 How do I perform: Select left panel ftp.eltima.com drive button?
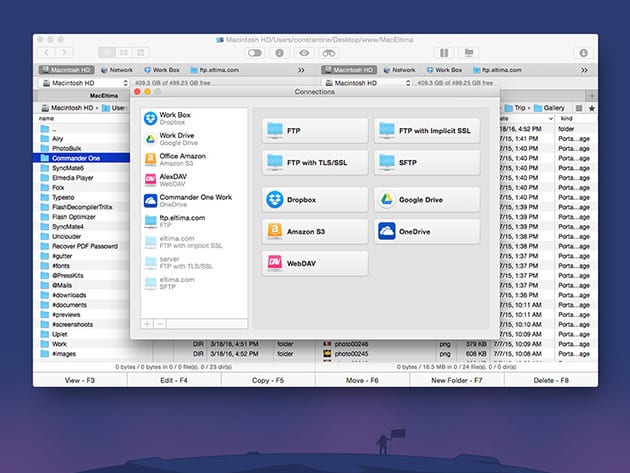(x=215, y=70)
